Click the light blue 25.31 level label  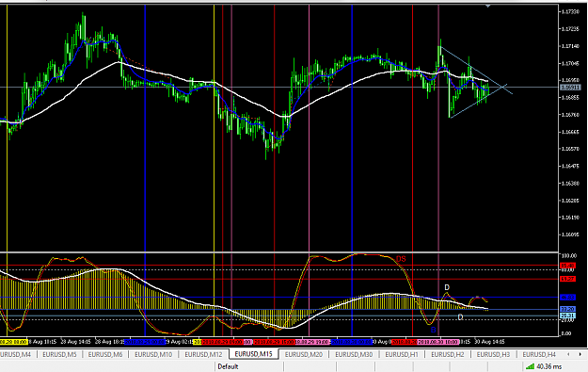point(567,315)
